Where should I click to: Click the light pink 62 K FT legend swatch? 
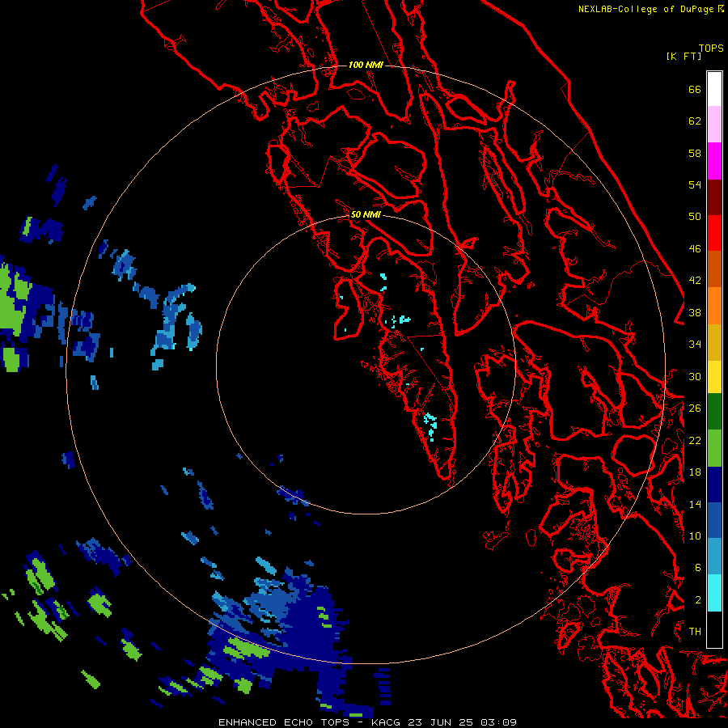point(714,125)
